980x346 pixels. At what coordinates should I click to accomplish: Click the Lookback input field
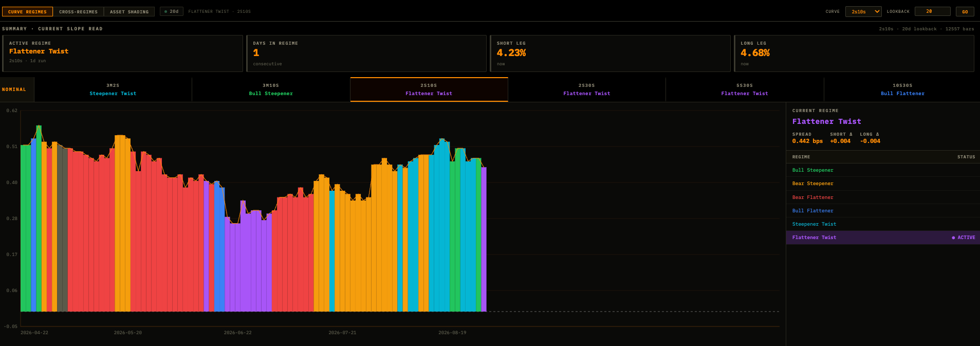[932, 11]
